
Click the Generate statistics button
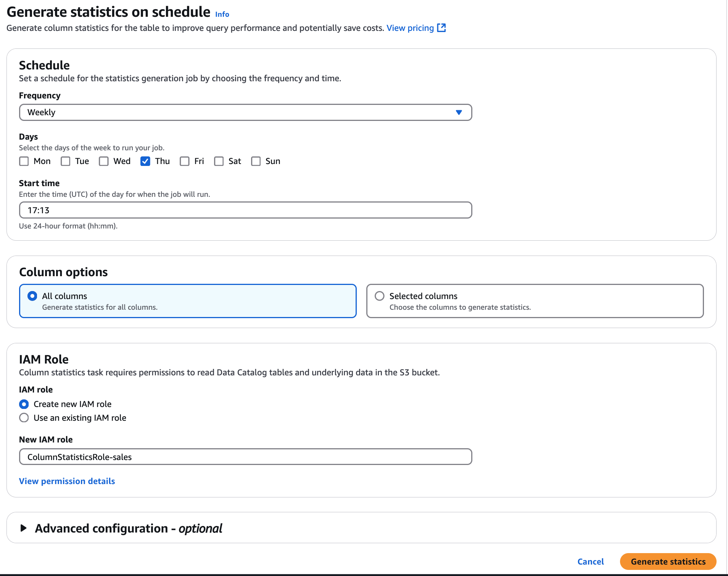point(668,562)
